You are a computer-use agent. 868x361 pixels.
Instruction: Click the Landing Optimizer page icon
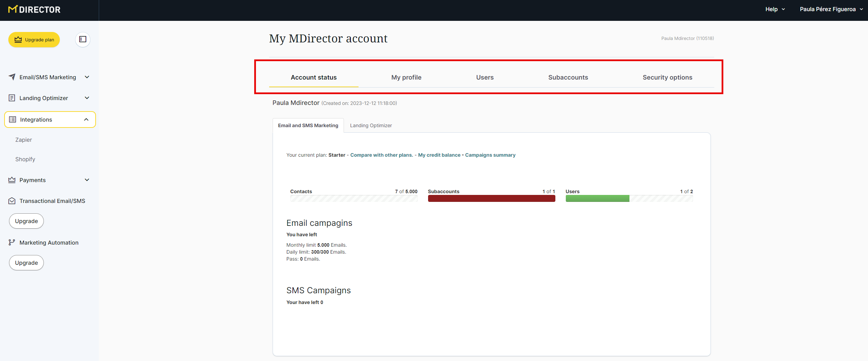[x=12, y=98]
